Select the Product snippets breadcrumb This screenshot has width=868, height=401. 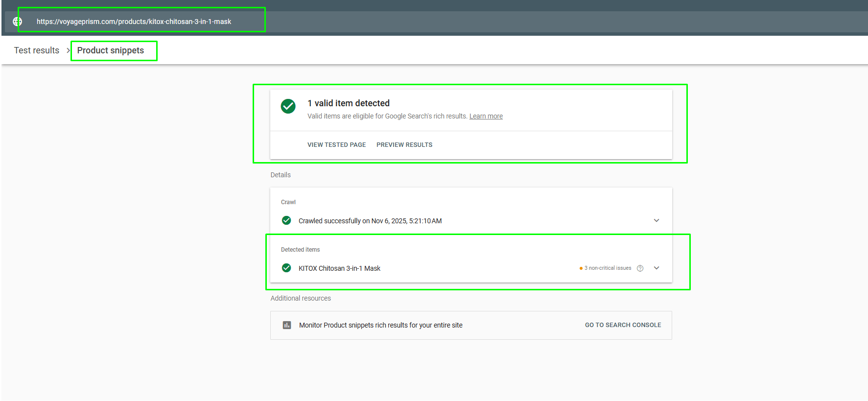click(111, 50)
